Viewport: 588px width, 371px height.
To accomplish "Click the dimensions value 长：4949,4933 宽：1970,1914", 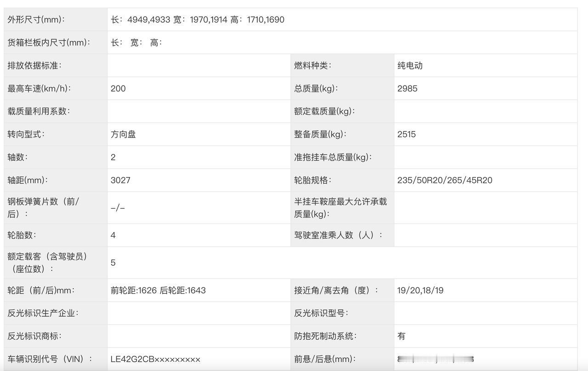I will pos(169,19).
